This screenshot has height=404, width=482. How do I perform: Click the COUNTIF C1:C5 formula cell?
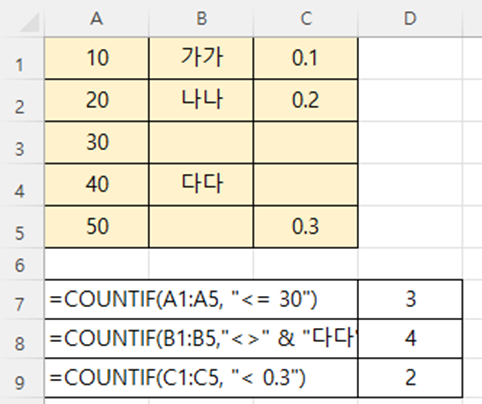201,378
